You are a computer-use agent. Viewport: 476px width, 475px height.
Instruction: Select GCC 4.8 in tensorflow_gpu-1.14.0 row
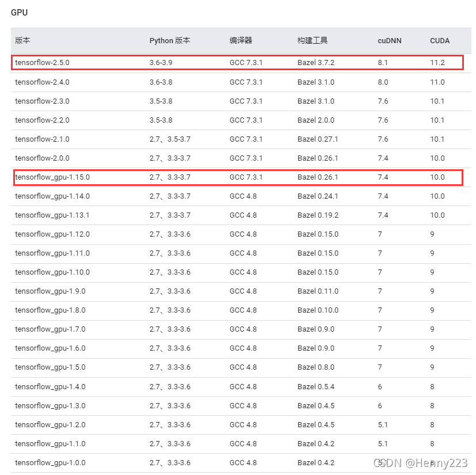click(x=243, y=196)
